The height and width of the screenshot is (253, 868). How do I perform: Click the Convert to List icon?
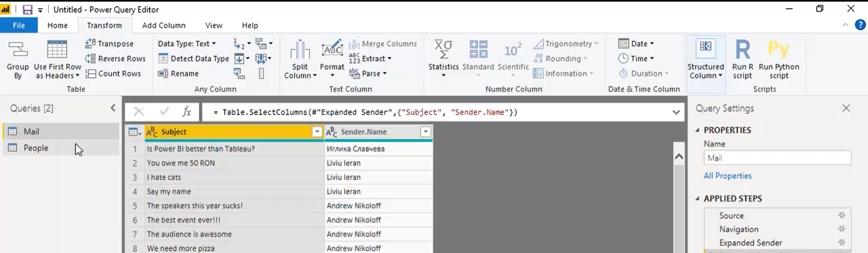coord(261,73)
